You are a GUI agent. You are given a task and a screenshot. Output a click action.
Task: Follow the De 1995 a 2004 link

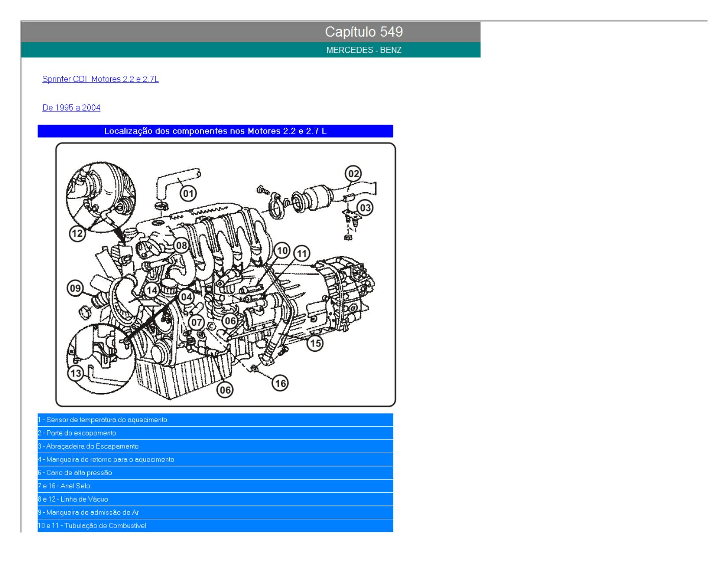(71, 108)
